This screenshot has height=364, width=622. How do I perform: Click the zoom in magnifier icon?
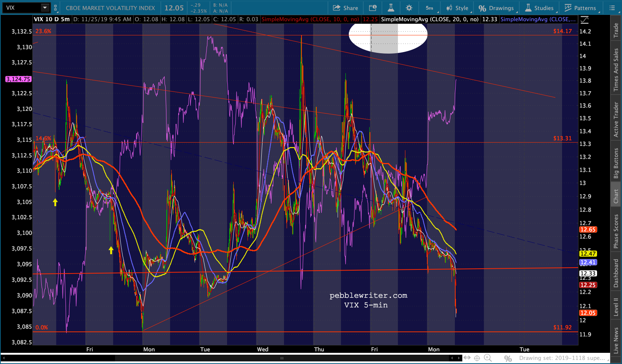[x=488, y=358]
